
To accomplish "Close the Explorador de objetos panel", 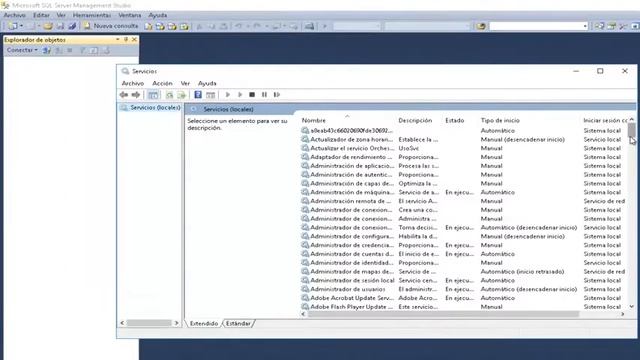I will [134, 40].
